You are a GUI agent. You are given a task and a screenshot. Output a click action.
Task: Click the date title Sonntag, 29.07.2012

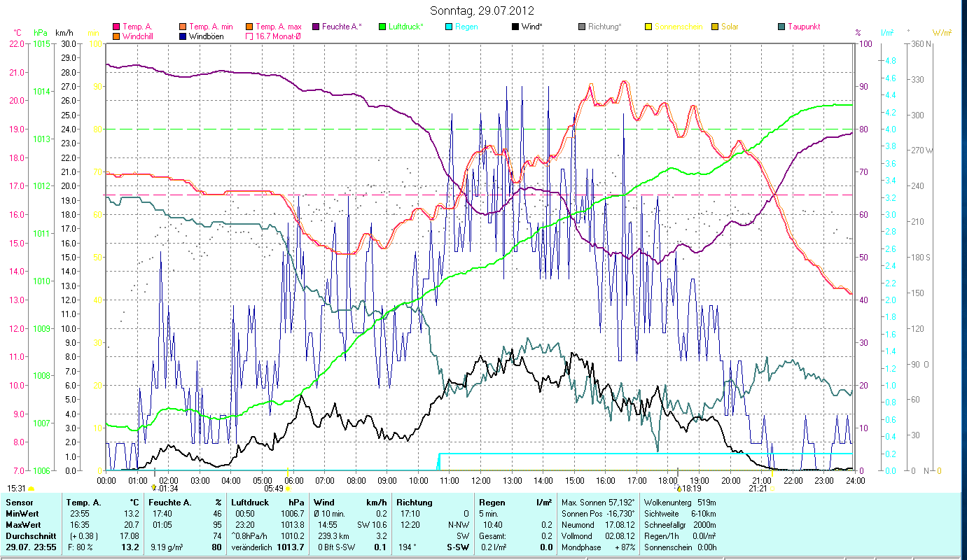click(x=482, y=10)
